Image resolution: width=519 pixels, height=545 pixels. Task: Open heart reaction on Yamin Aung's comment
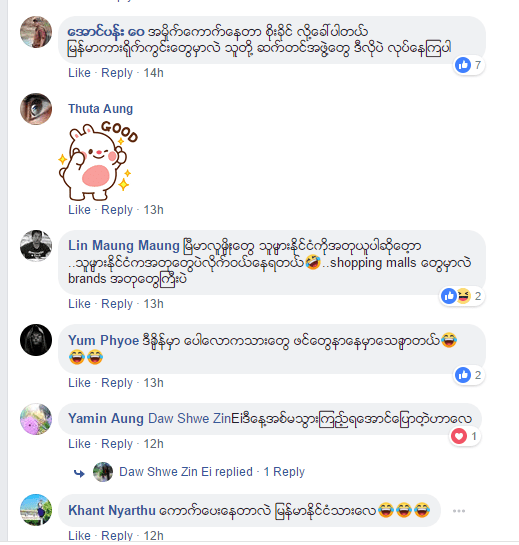[465, 436]
